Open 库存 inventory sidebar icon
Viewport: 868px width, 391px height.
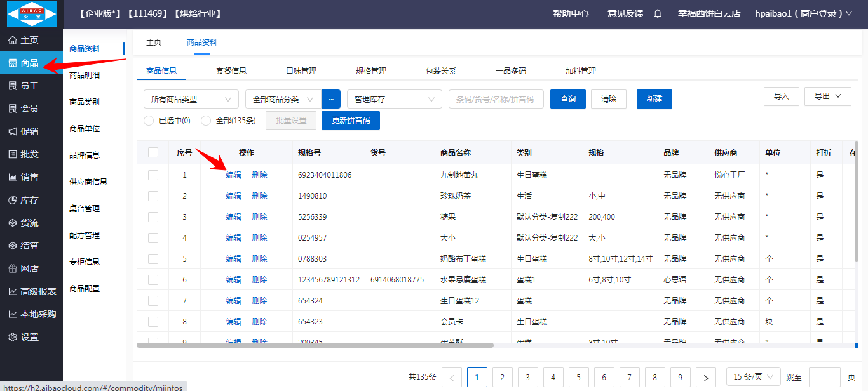(13, 200)
